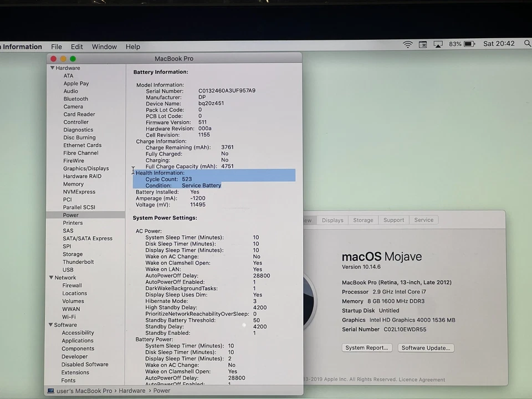The height and width of the screenshot is (399, 532).
Task: Select Ethernet Cards in the sidebar
Action: 83,145
